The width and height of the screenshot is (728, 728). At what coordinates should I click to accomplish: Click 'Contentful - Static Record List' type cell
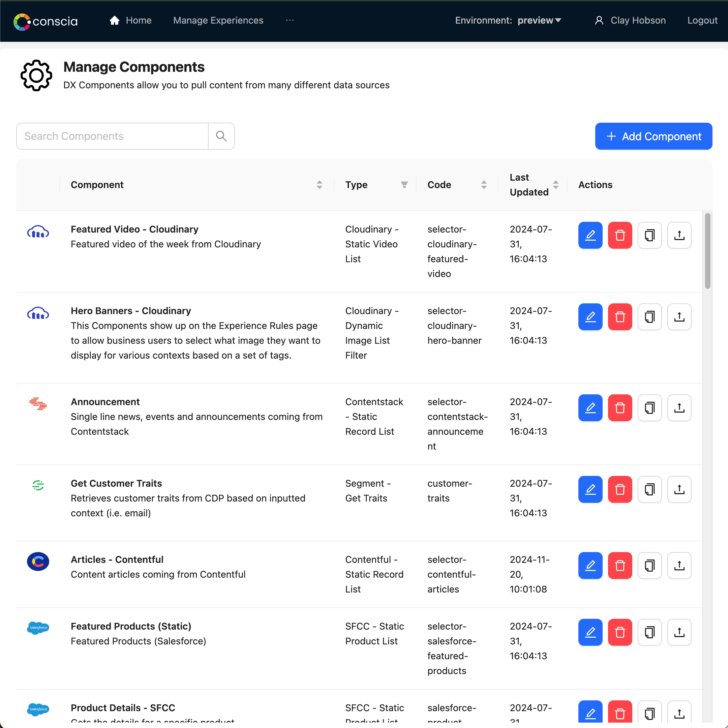coord(374,574)
